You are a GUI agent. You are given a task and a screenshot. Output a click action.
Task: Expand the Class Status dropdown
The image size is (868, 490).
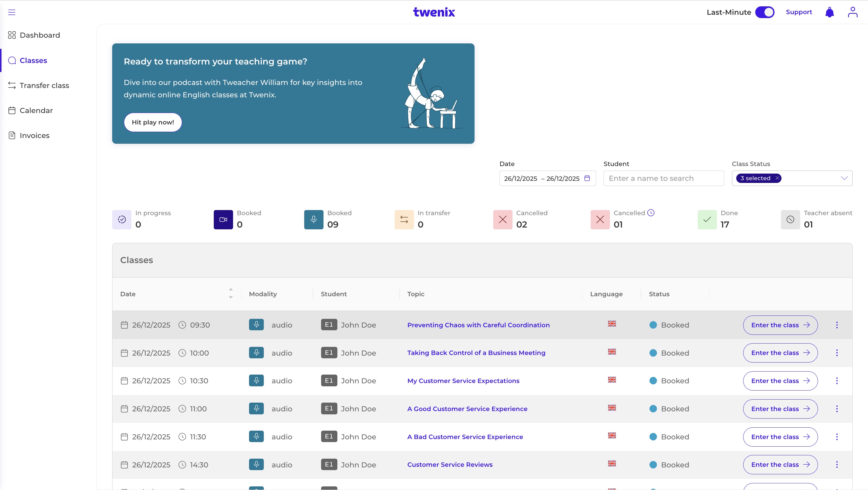point(844,178)
